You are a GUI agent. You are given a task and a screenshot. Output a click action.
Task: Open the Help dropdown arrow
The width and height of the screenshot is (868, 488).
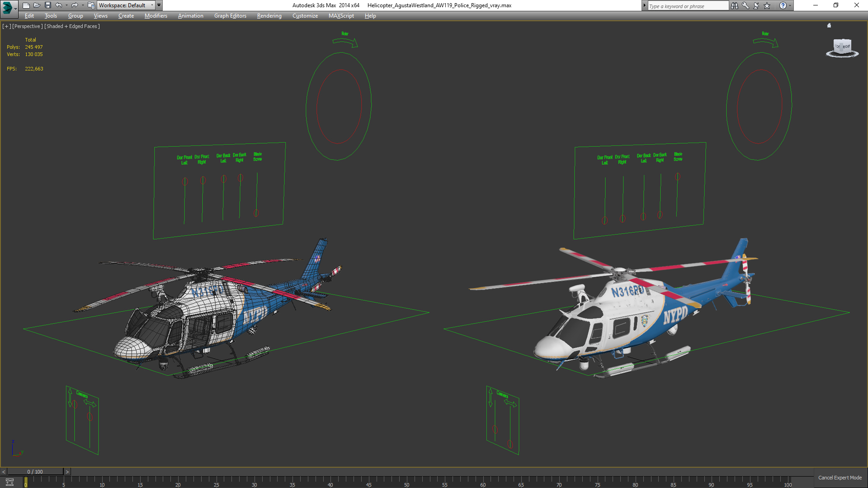point(790,5)
